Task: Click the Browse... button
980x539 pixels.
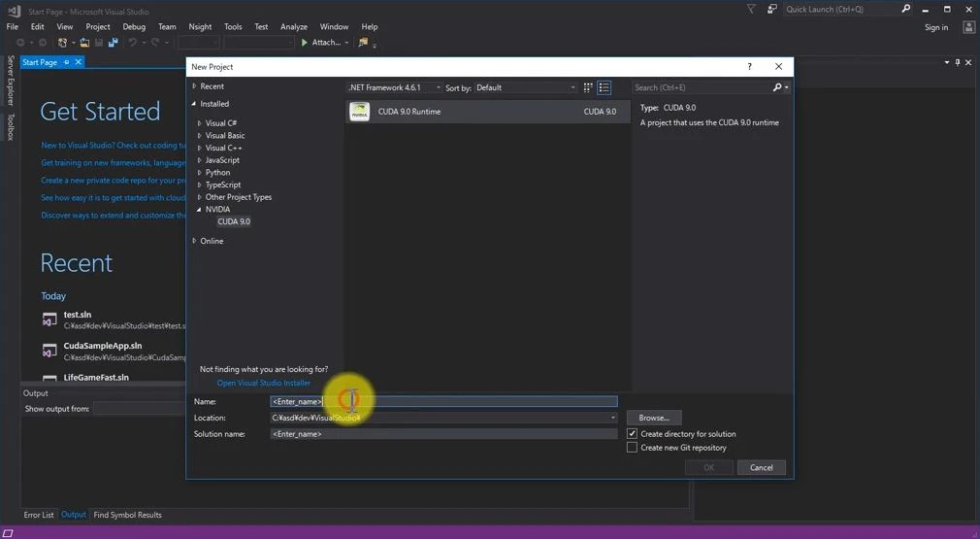Action: tap(654, 418)
